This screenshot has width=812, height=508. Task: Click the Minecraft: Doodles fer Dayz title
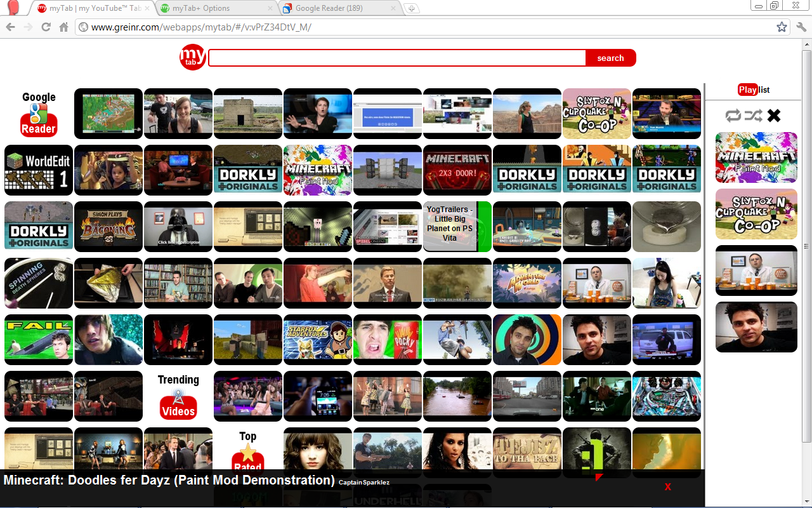169,480
